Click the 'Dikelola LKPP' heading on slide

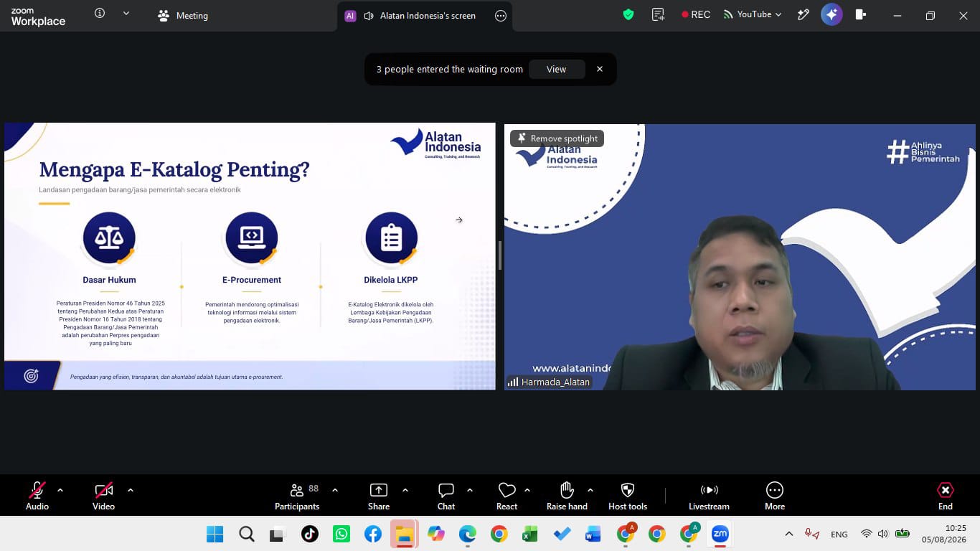pyautogui.click(x=391, y=280)
